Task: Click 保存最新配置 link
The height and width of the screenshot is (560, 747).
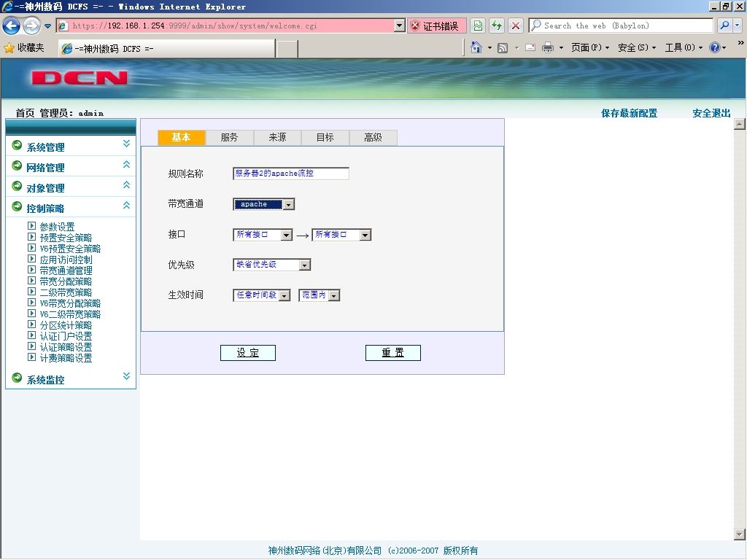Action: (x=629, y=113)
